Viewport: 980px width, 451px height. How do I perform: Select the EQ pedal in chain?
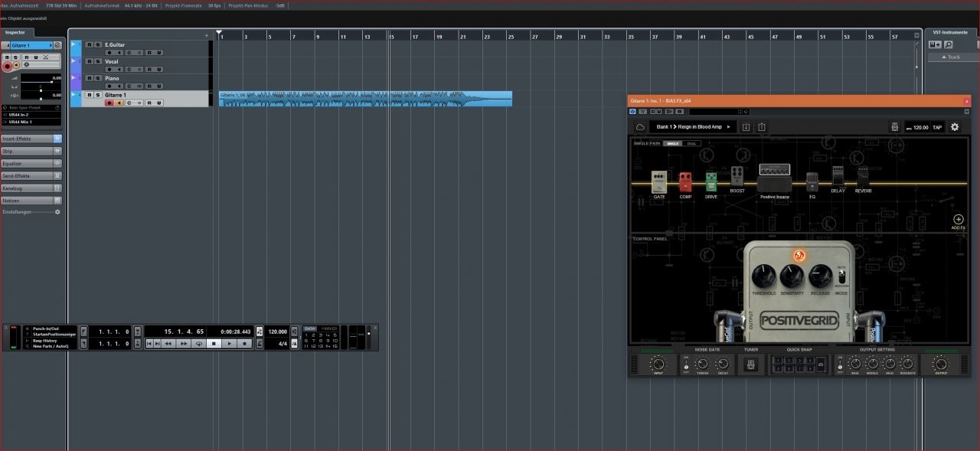(812, 182)
